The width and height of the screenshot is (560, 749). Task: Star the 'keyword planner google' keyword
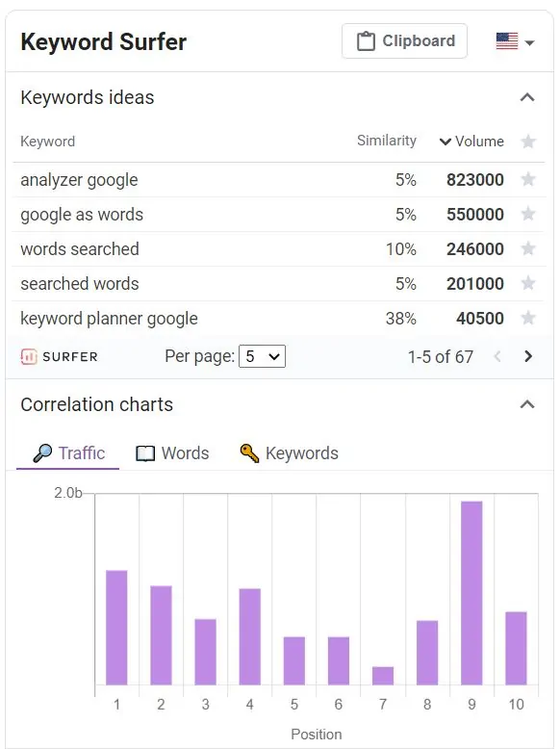[528, 318]
